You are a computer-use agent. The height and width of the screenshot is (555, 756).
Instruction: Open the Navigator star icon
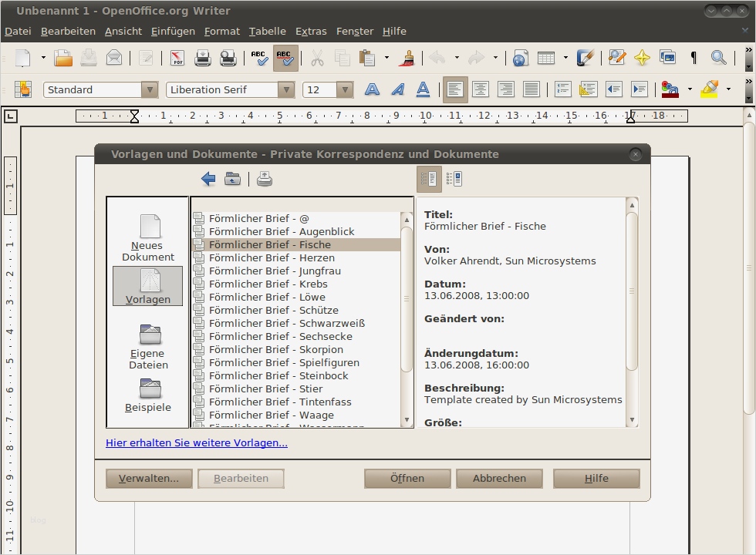642,58
